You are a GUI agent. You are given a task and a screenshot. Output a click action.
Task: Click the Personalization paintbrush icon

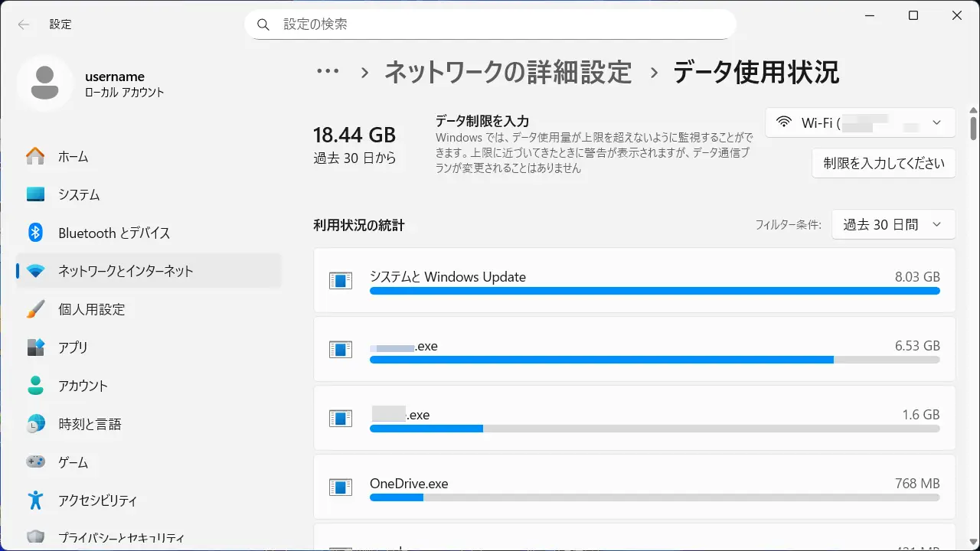(x=35, y=309)
